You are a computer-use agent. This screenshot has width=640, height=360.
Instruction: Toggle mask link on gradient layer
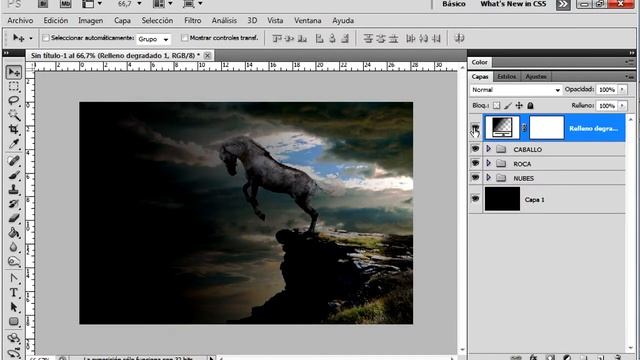point(524,128)
